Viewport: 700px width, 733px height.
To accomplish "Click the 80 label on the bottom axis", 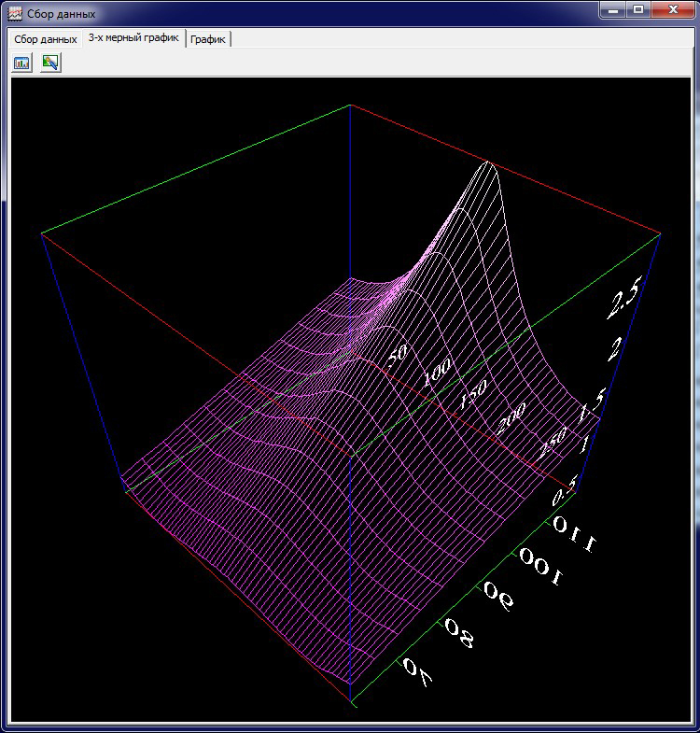I will tap(459, 633).
